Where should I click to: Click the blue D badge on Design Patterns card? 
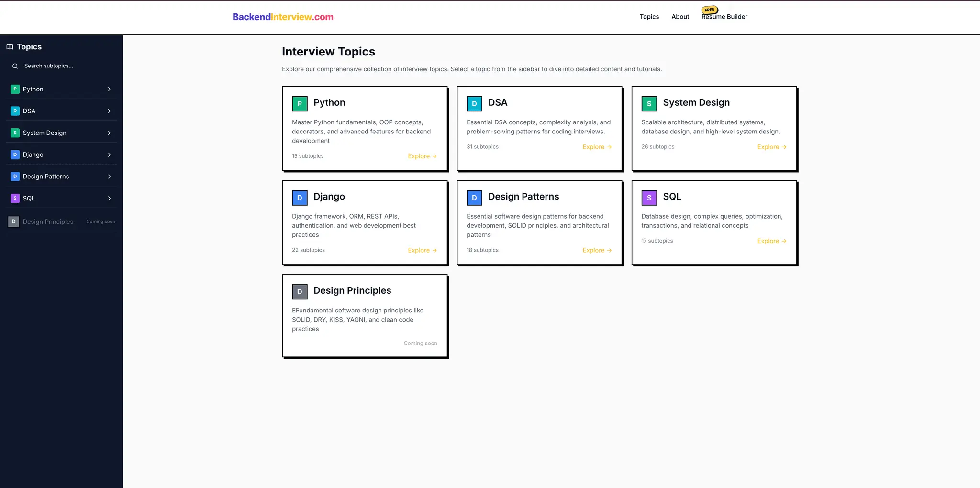[474, 198]
